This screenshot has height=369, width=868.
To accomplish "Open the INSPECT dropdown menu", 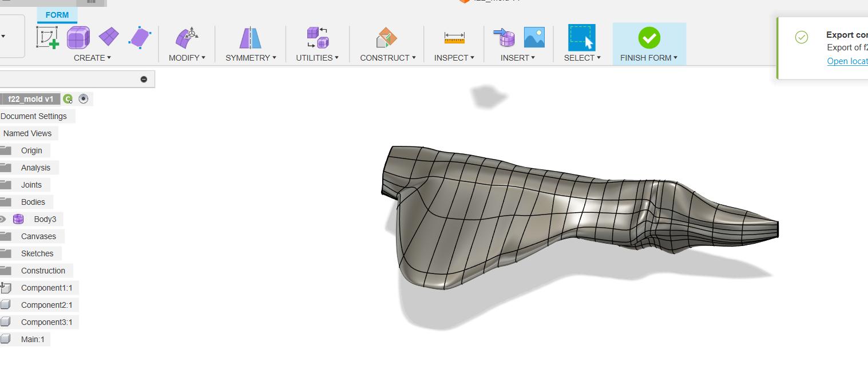I will click(x=454, y=58).
